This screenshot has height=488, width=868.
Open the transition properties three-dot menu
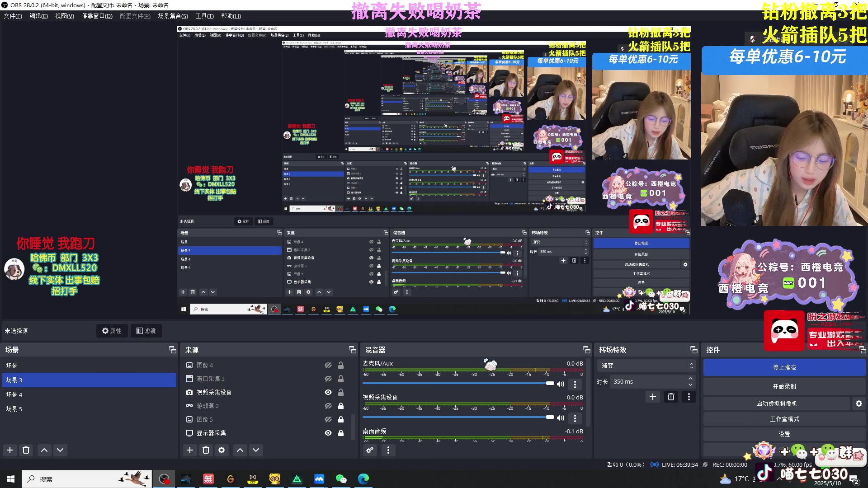(x=689, y=397)
